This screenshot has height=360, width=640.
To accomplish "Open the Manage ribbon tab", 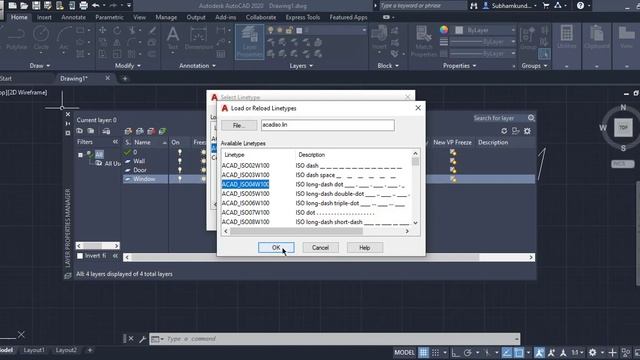I will [166, 17].
